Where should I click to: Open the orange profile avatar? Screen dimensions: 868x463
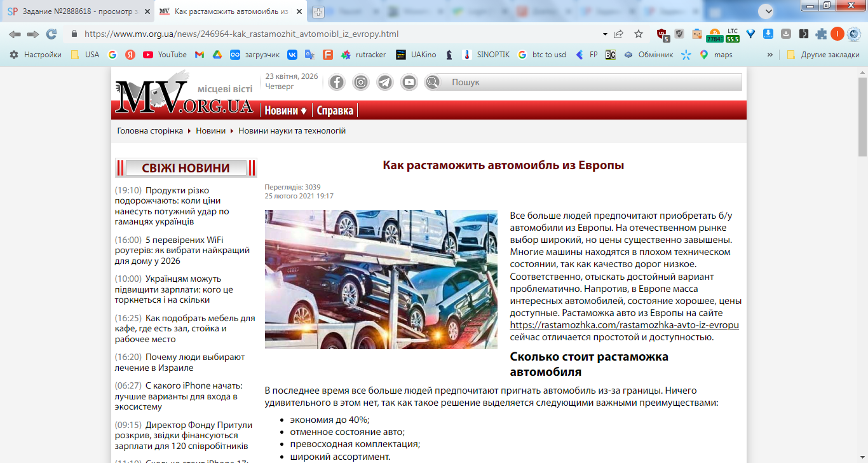[x=837, y=34]
